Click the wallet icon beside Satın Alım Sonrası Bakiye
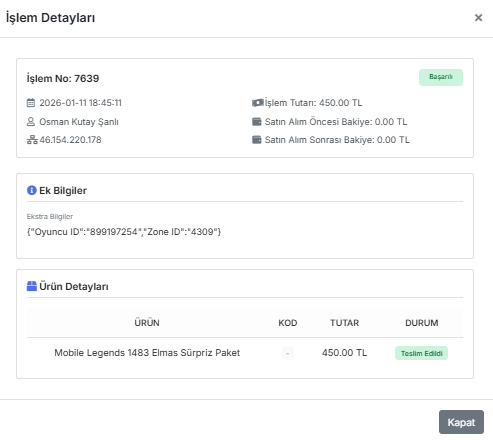This screenshot has width=493, height=440. [x=257, y=140]
